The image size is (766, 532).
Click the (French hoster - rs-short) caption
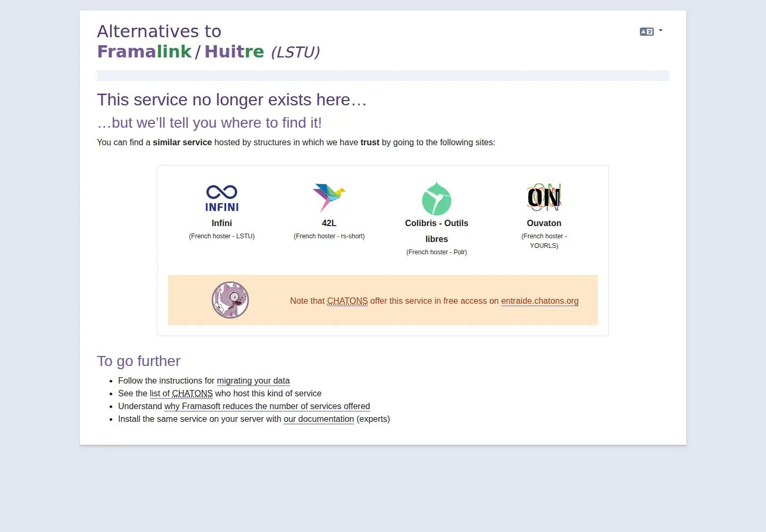pyautogui.click(x=329, y=236)
